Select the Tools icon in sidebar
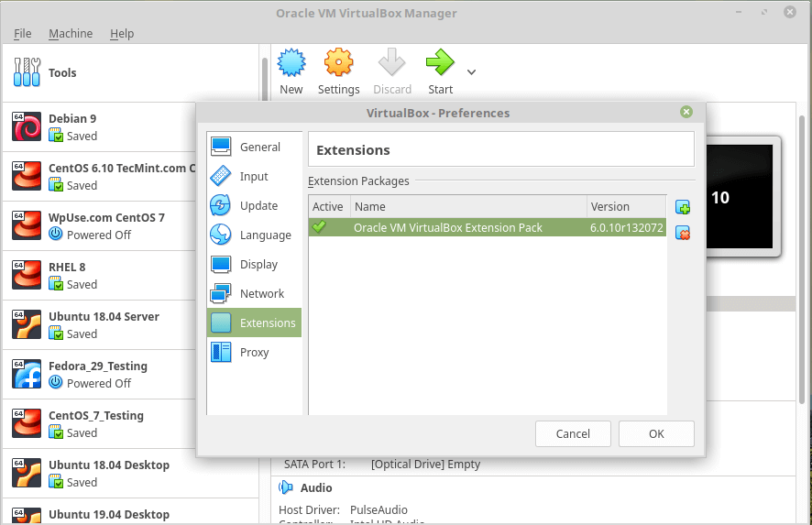812x525 pixels. tap(27, 72)
